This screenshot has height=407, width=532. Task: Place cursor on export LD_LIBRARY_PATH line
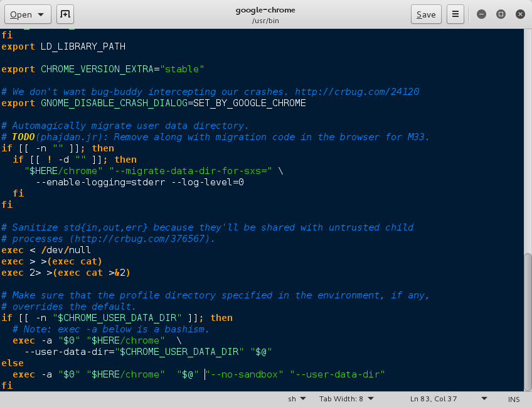[x=63, y=46]
